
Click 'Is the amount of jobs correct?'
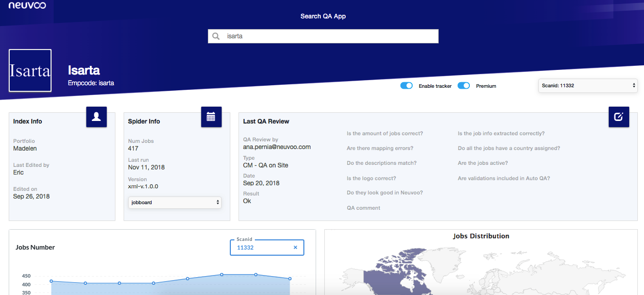click(385, 134)
